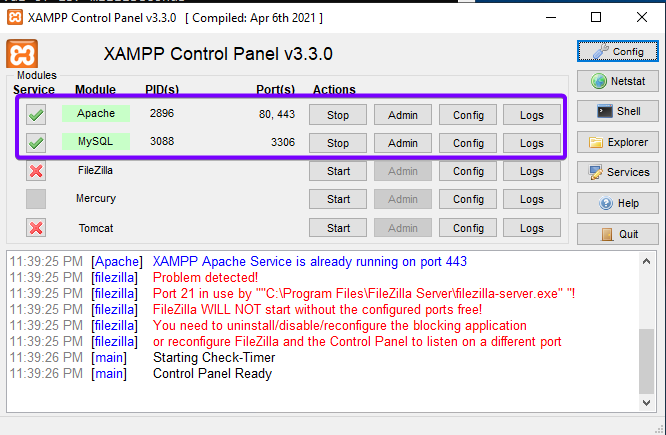This screenshot has height=435, width=666.
Task: Click 'Problem detected!' log line
Action: point(206,277)
